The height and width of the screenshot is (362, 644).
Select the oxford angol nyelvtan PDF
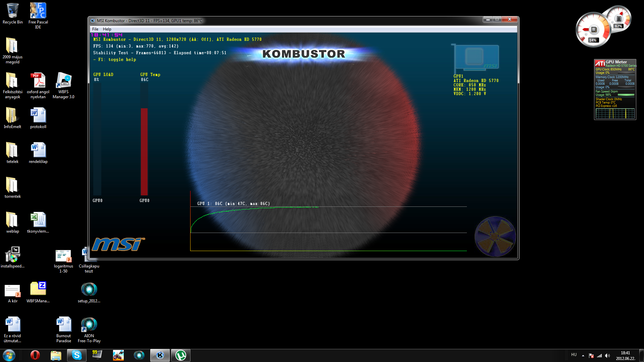point(38,85)
